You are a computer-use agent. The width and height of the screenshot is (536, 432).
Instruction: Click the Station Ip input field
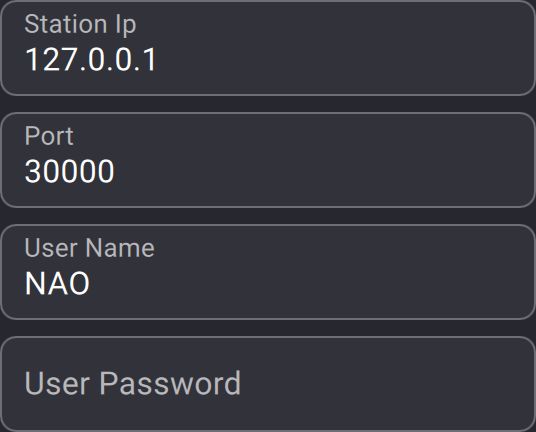point(268,48)
